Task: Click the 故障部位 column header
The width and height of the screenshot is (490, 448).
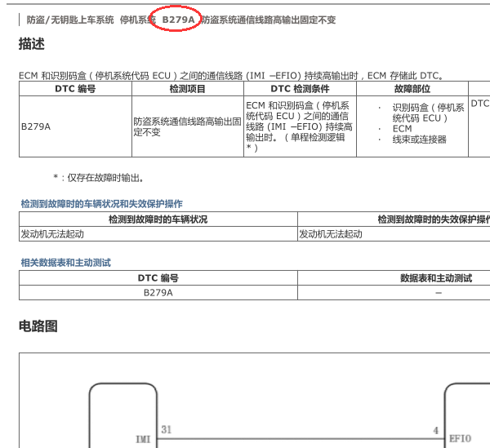Action: 412,89
